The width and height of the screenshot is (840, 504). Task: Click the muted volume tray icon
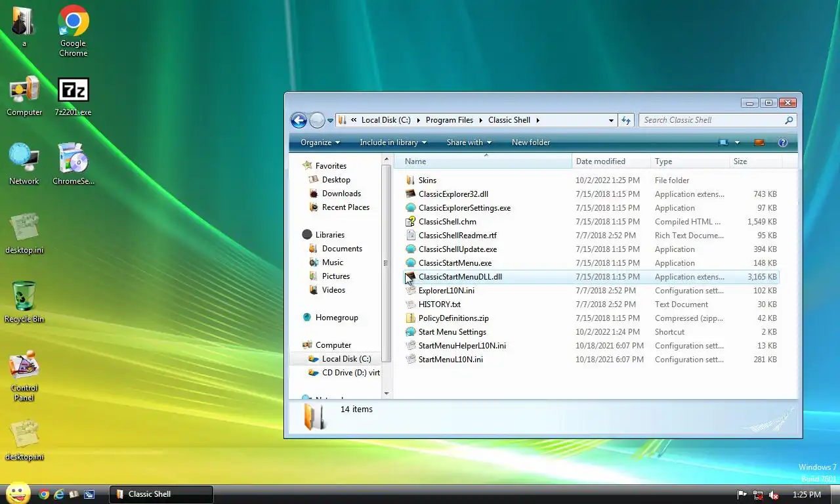pos(774,495)
